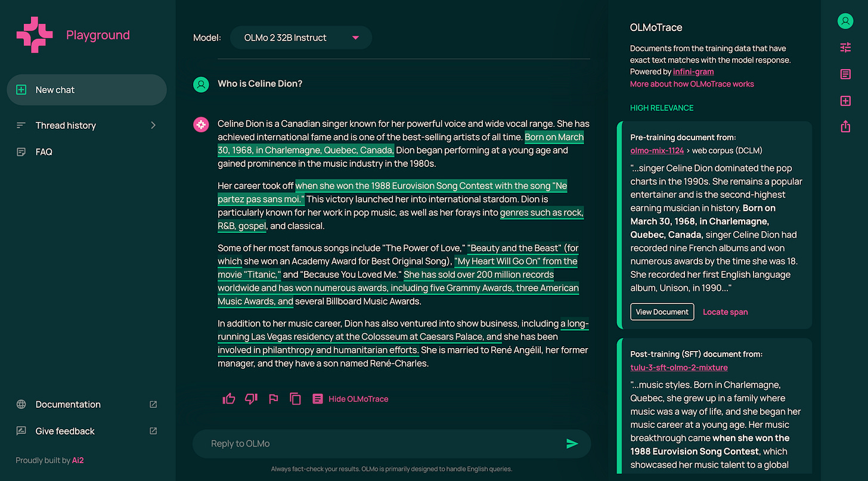868x481 pixels.
Task: Open the infini-gram link
Action: (x=693, y=71)
